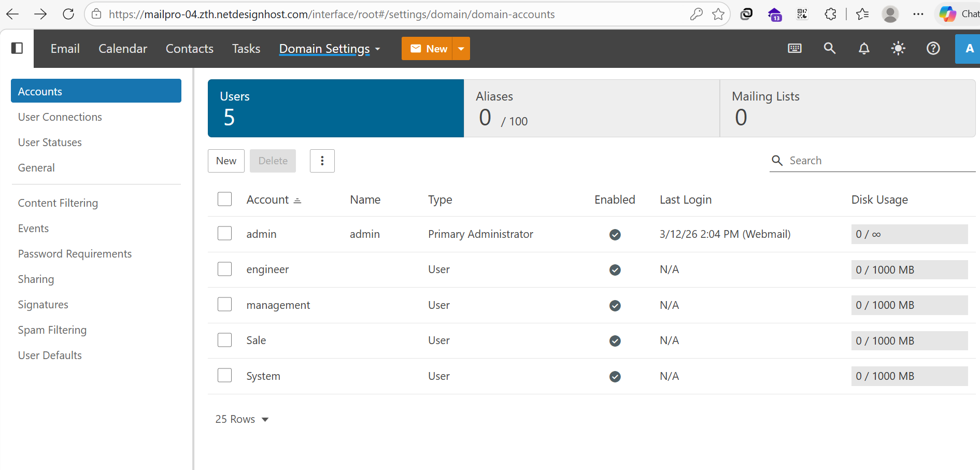Sort by the Account column header
This screenshot has width=980, height=470.
(274, 200)
